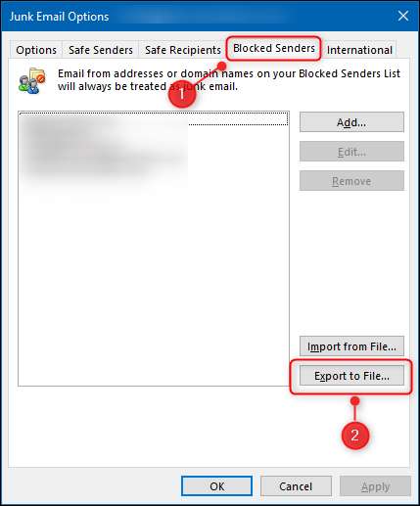Viewport: 420px width, 506px height.
Task: Switch to the Options tab
Action: (x=36, y=50)
